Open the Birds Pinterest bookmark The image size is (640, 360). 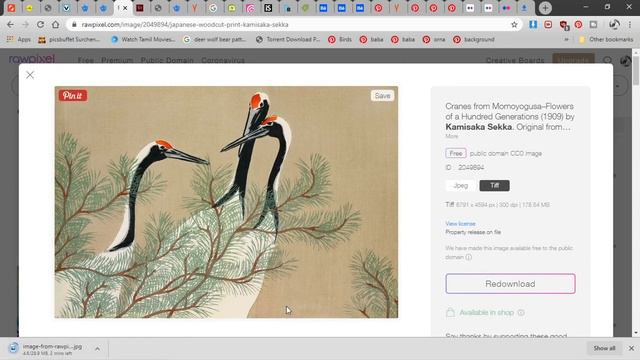click(340, 40)
